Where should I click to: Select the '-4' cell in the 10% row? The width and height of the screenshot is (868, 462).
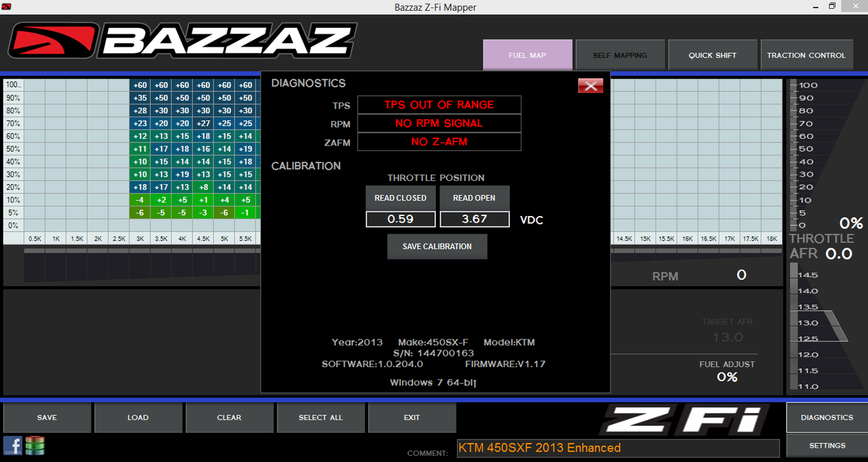pyautogui.click(x=140, y=200)
